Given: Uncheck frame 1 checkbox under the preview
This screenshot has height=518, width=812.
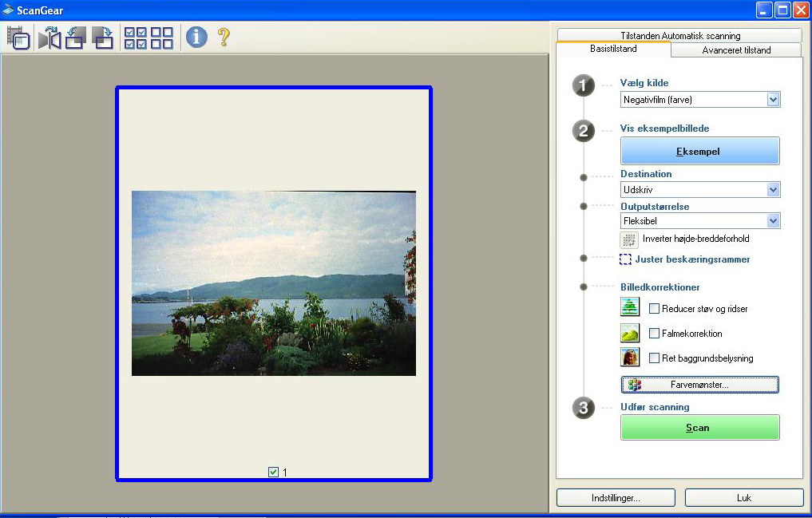Looking at the screenshot, I should click(x=274, y=472).
